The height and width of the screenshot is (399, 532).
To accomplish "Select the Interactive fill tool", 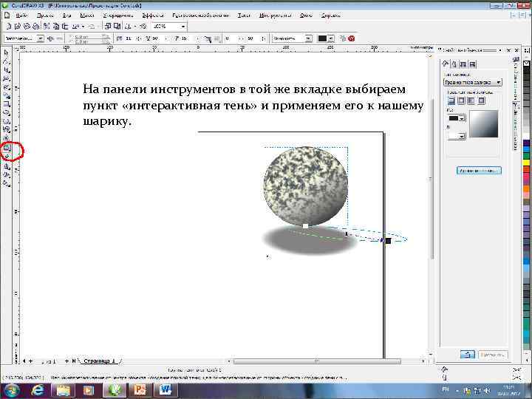I will tap(7, 183).
